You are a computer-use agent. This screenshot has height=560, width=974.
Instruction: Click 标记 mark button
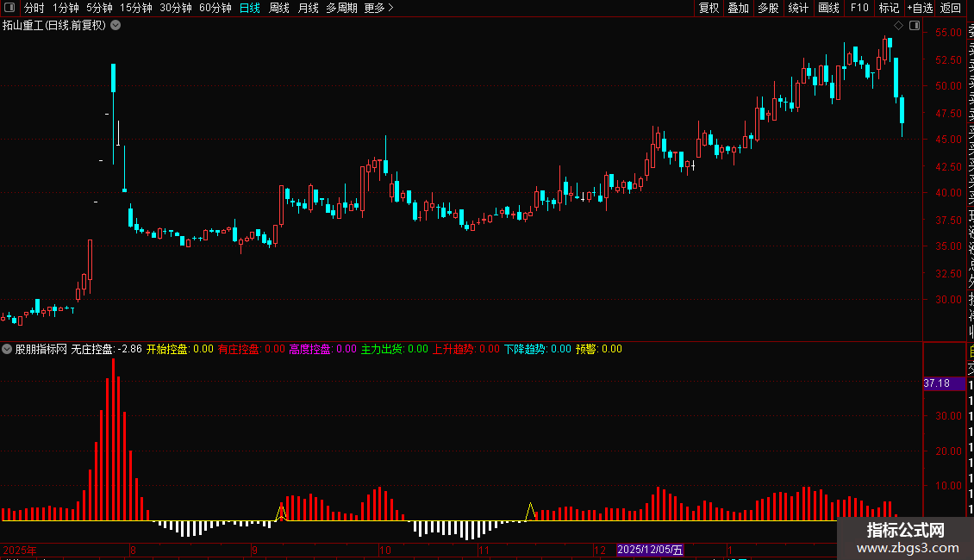pyautogui.click(x=889, y=8)
